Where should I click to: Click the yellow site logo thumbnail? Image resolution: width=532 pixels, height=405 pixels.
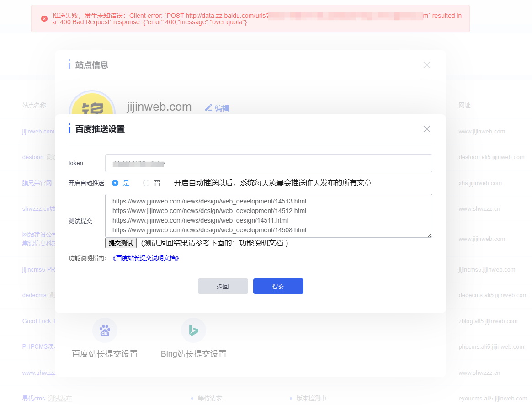[92, 103]
